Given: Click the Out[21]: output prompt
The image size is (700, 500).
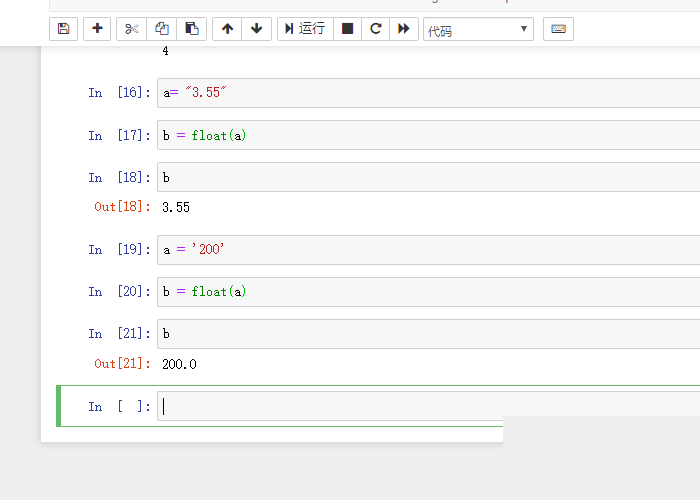Looking at the screenshot, I should click(x=122, y=363).
